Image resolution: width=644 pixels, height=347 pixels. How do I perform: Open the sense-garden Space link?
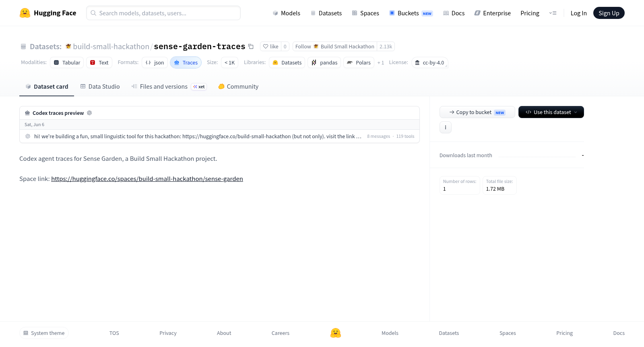coord(147,179)
